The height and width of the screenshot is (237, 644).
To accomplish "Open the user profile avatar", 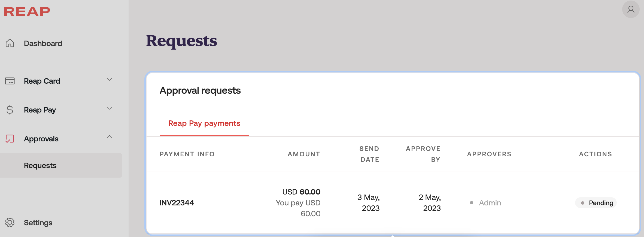I will pyautogui.click(x=631, y=10).
